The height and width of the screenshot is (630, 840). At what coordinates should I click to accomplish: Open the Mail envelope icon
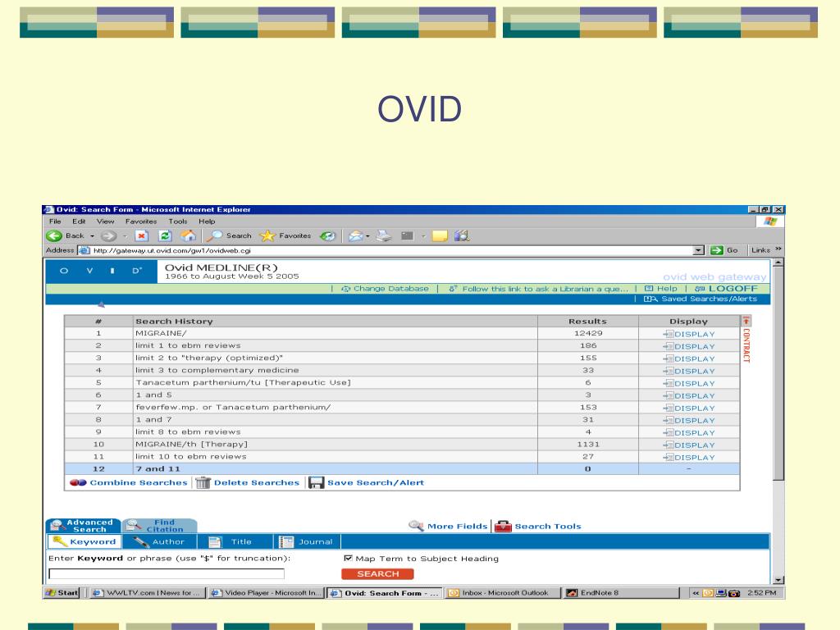coord(356,235)
